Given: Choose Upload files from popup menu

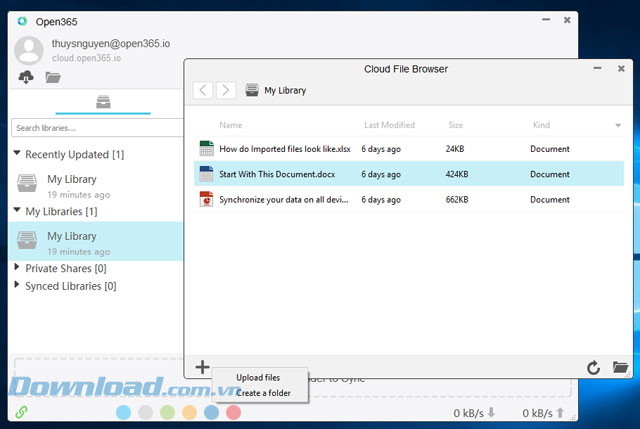Looking at the screenshot, I should click(x=258, y=378).
